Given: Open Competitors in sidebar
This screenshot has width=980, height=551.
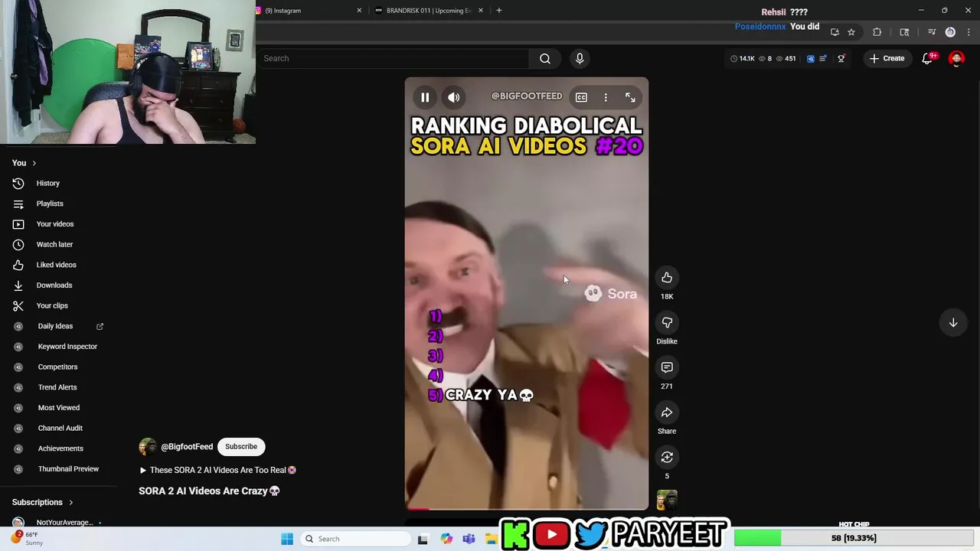Looking at the screenshot, I should click(x=58, y=367).
